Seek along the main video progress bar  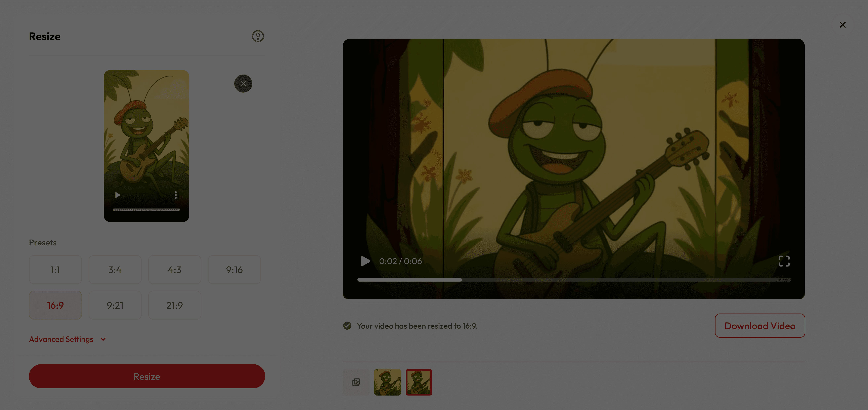574,280
